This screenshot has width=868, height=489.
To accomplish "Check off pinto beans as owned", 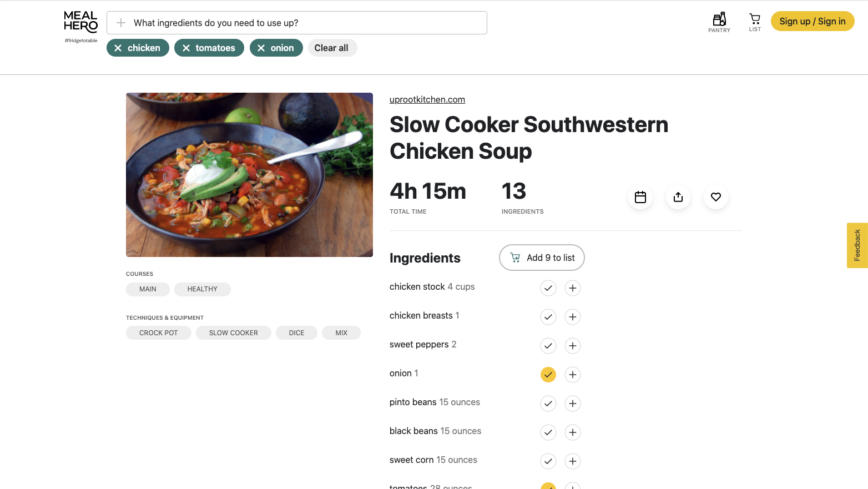I will tap(548, 404).
